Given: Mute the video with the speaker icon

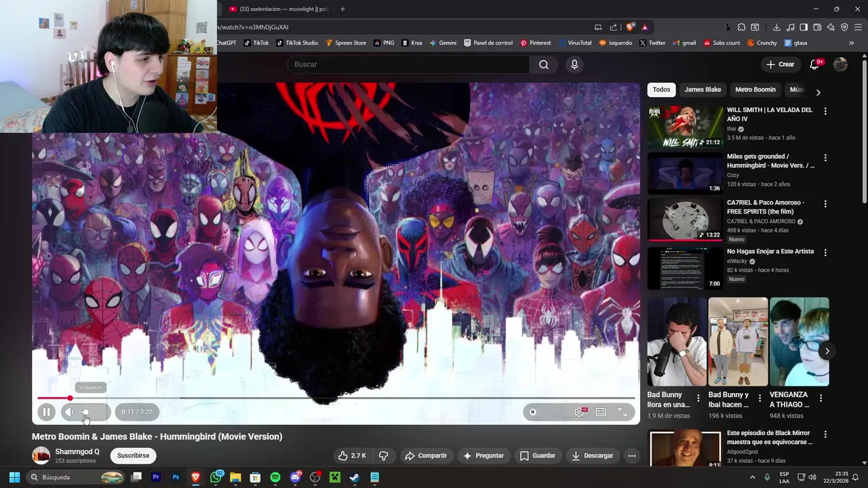Looking at the screenshot, I should coord(69,411).
